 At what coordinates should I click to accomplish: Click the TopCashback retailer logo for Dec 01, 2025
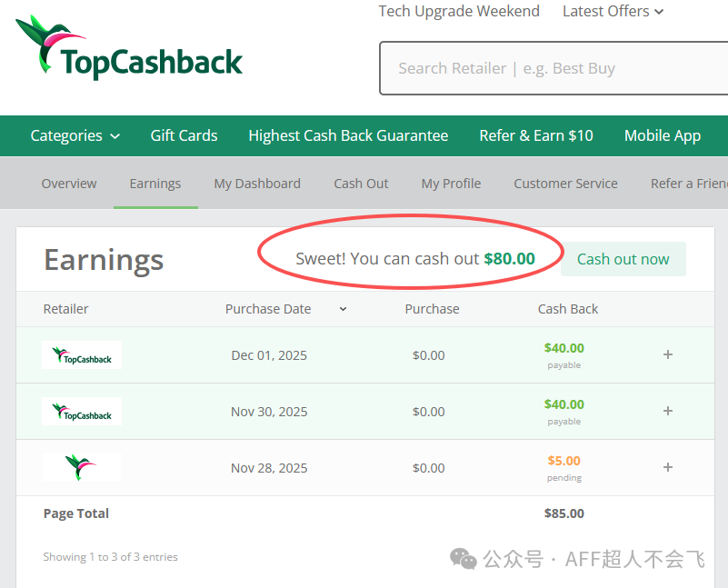82,355
